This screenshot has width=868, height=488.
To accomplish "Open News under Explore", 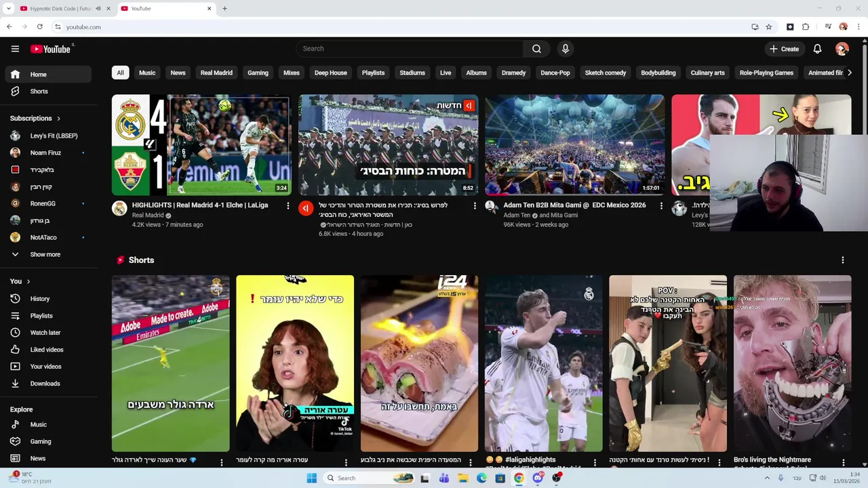I will tap(47, 459).
